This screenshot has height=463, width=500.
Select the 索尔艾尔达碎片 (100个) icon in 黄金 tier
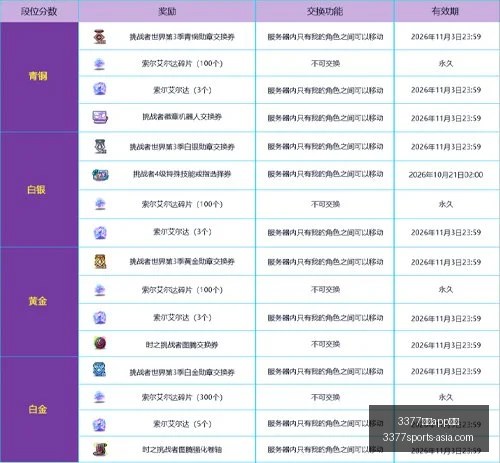99,290
